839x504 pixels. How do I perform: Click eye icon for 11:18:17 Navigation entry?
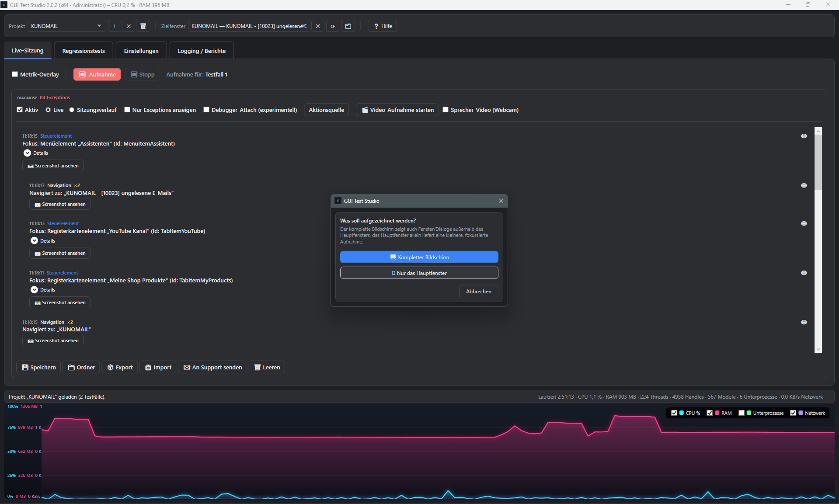click(x=804, y=185)
